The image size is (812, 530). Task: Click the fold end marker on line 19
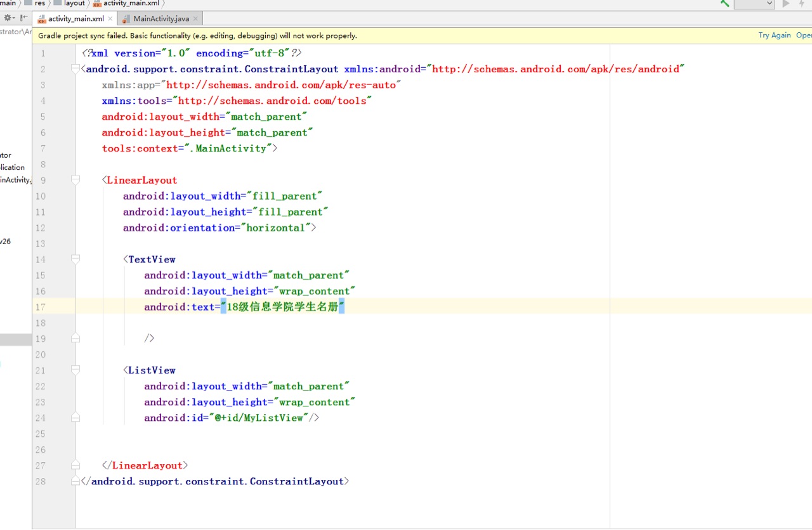click(x=75, y=339)
